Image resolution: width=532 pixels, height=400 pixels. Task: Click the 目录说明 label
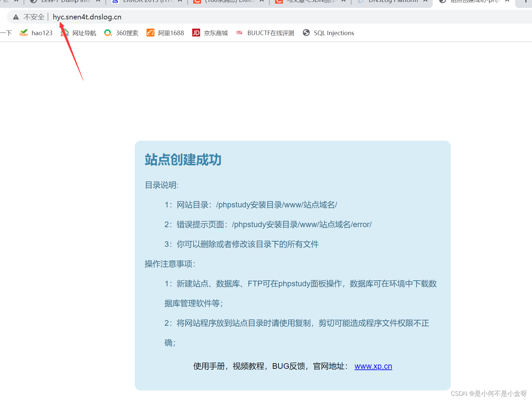click(x=162, y=185)
